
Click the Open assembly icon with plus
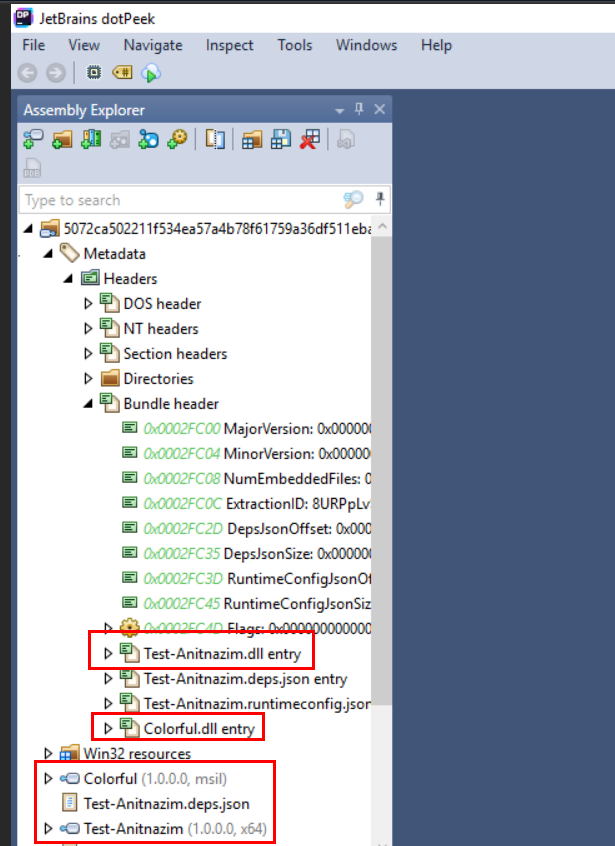[x=33, y=139]
